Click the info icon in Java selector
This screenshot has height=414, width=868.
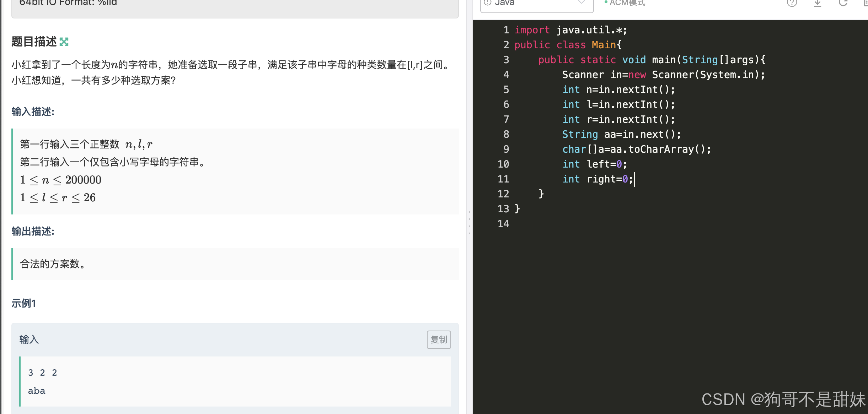488,2
